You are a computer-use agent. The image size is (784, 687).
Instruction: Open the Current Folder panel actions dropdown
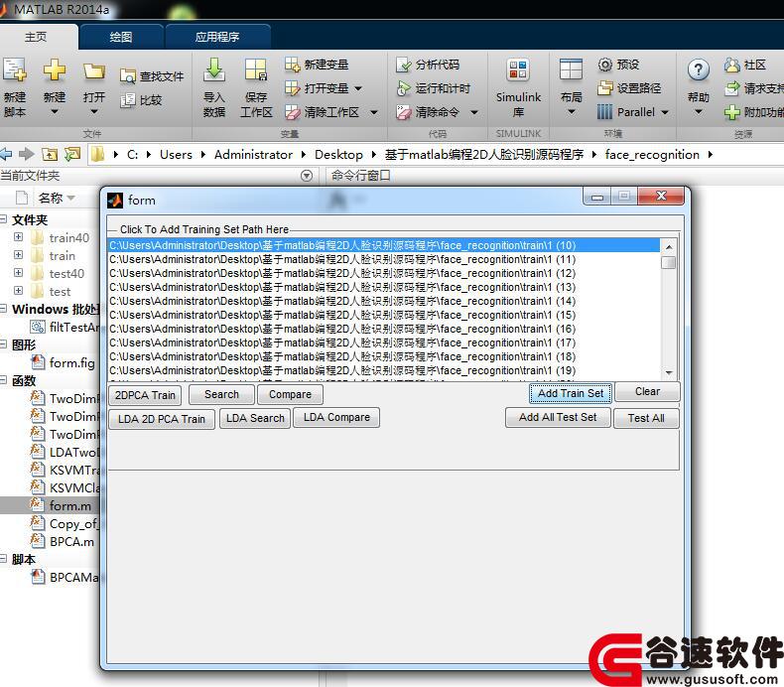(307, 176)
